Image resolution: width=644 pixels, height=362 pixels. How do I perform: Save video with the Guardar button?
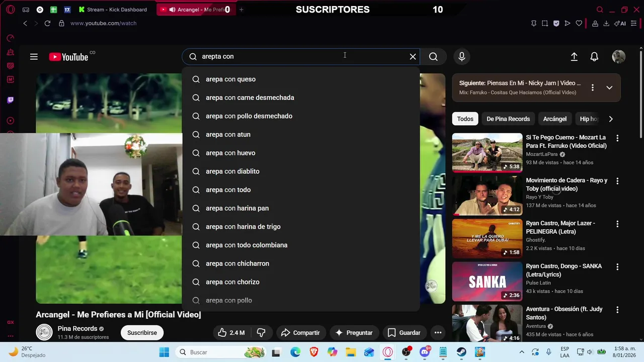tap(404, 333)
